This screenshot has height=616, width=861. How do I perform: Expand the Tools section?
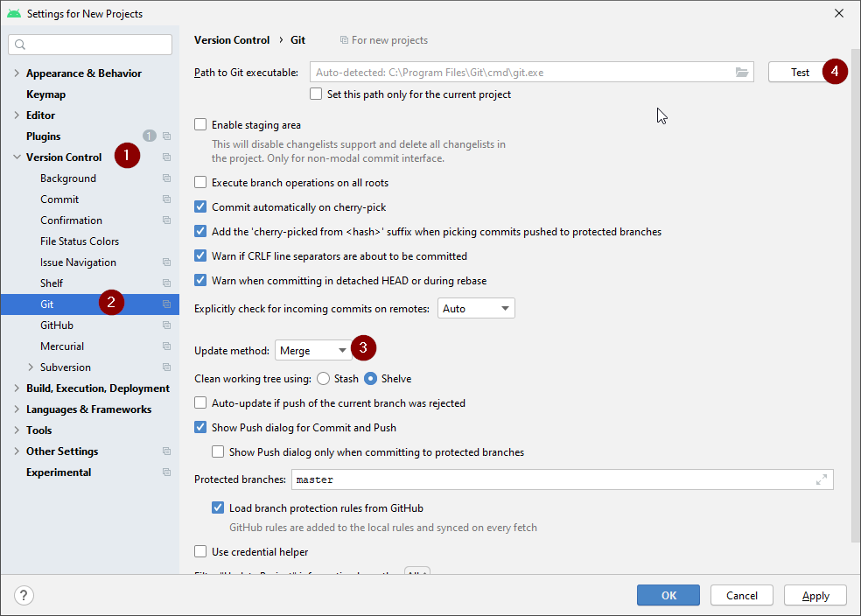(17, 430)
